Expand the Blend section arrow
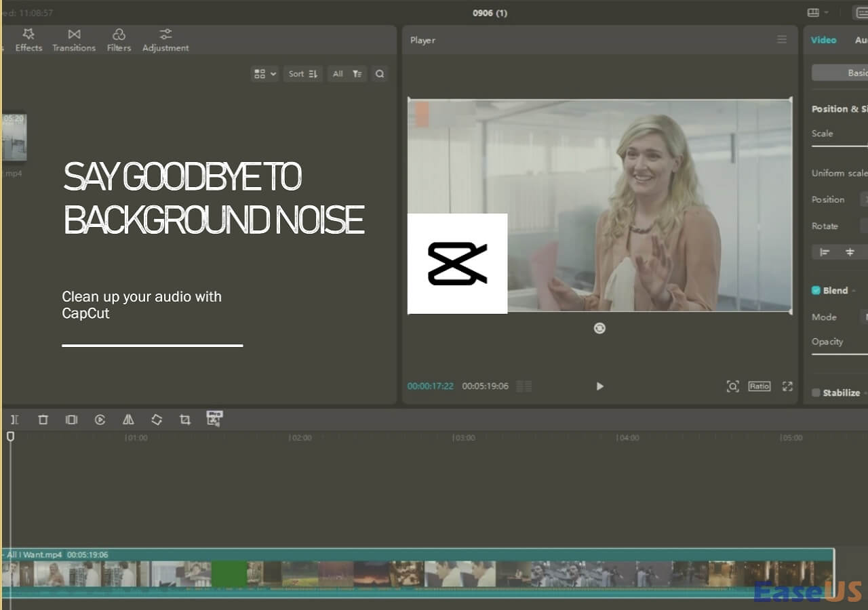 click(x=854, y=291)
